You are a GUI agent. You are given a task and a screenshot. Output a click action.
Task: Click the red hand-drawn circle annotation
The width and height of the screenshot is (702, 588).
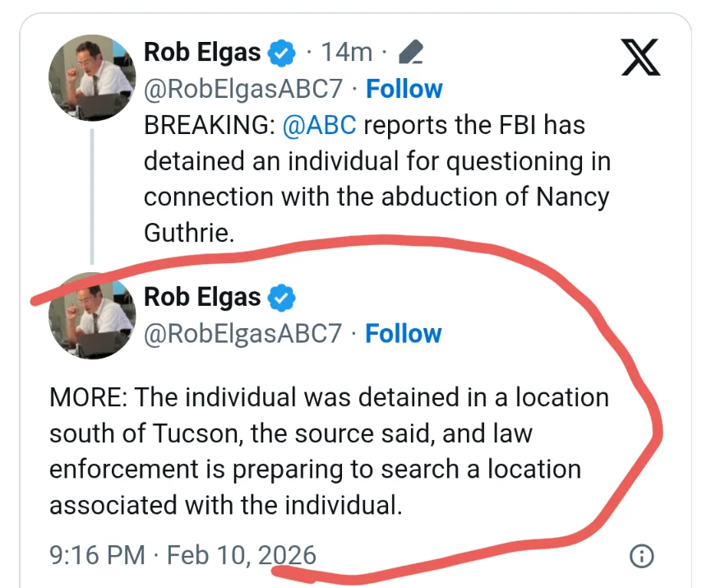pyautogui.click(x=658, y=428)
